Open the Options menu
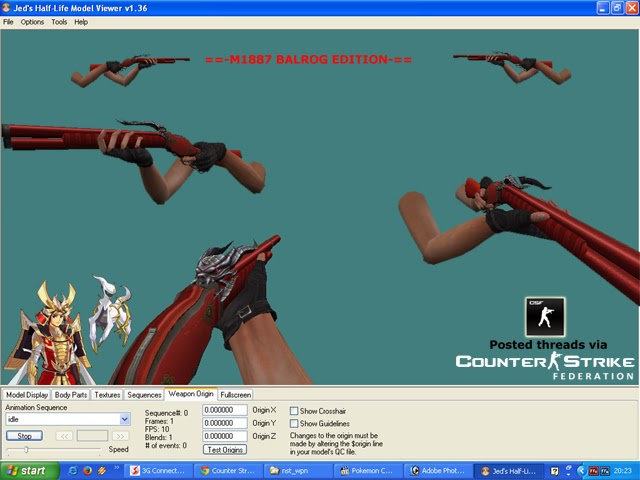The image size is (640, 480). tap(32, 22)
